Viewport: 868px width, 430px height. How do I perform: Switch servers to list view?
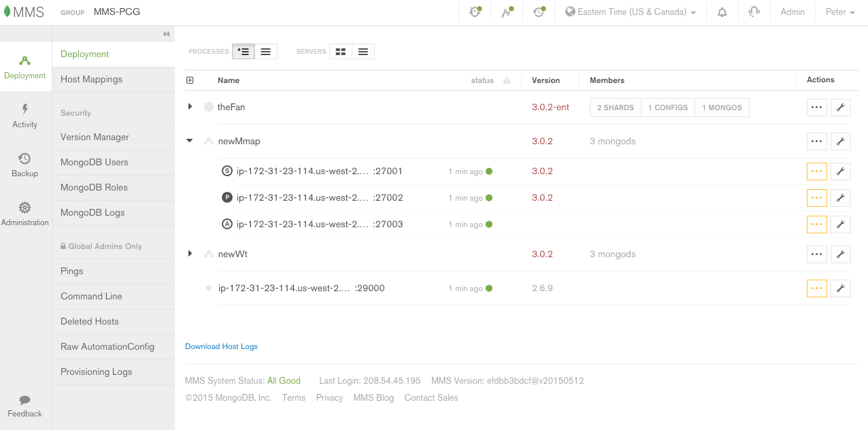pyautogui.click(x=363, y=52)
